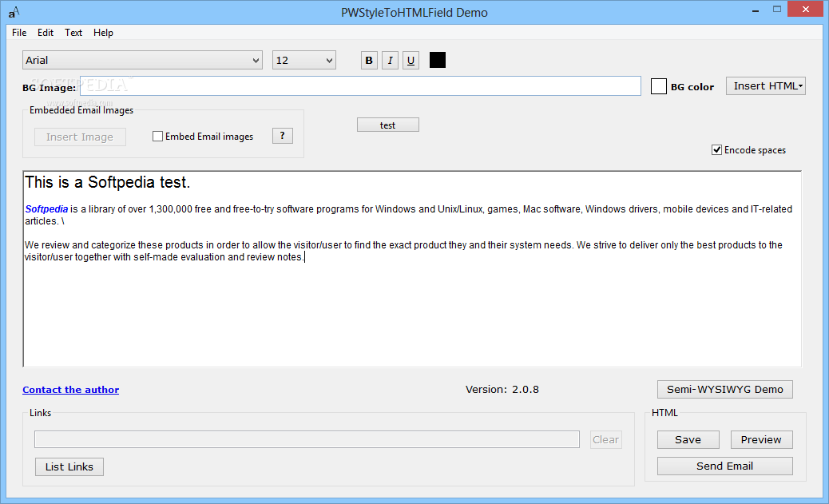Toggle Bold formatting button
Viewport: 829px width, 504px height.
369,60
